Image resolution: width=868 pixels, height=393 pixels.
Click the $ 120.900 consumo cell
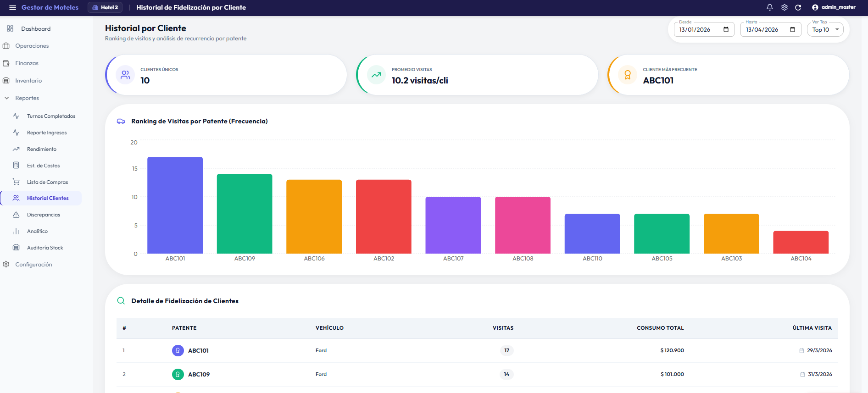[x=672, y=350]
